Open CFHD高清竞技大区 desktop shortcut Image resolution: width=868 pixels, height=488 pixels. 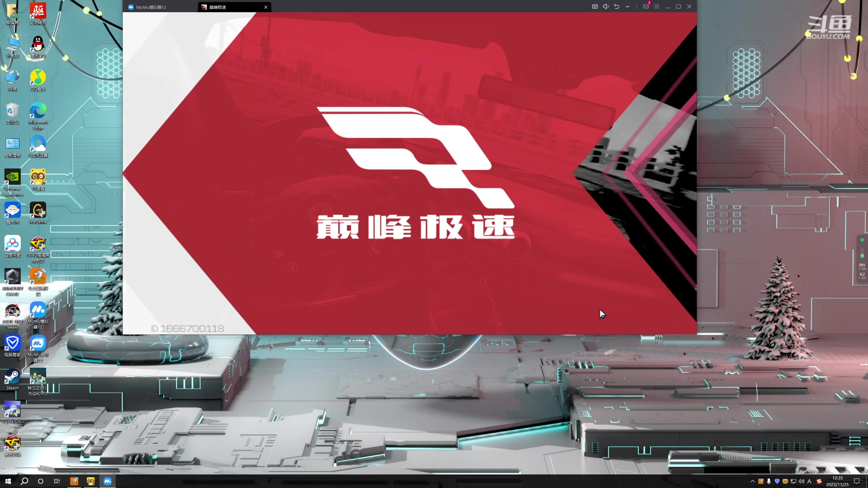click(38, 249)
